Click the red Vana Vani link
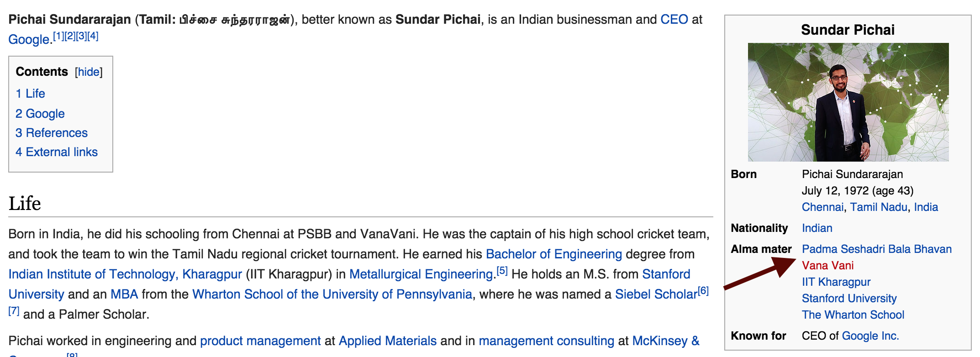This screenshot has height=357, width=980. click(x=827, y=266)
